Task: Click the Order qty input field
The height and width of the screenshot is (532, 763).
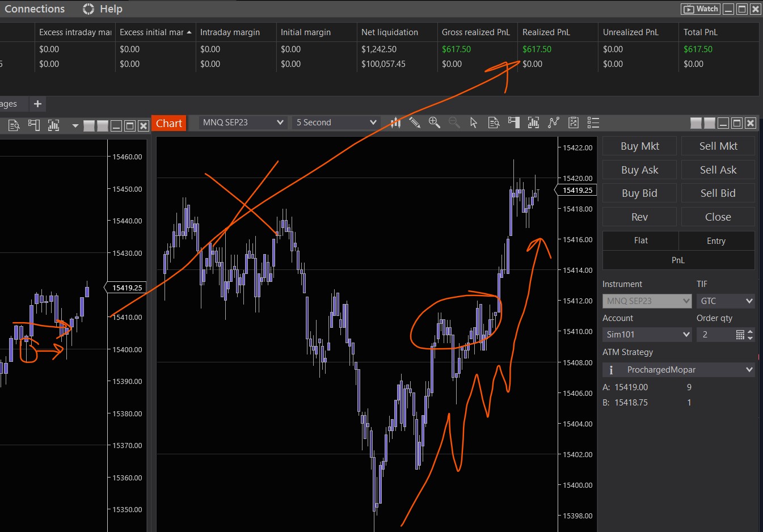Action: [x=716, y=335]
